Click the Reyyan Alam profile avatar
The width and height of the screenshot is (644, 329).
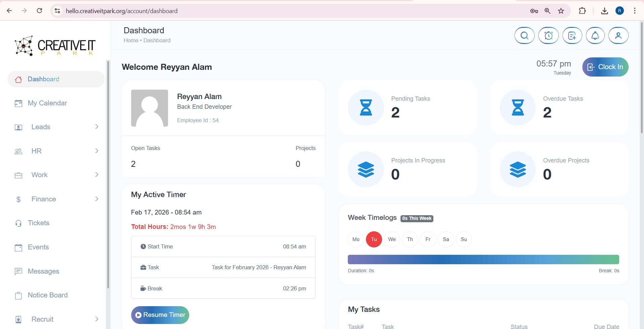coord(149,108)
